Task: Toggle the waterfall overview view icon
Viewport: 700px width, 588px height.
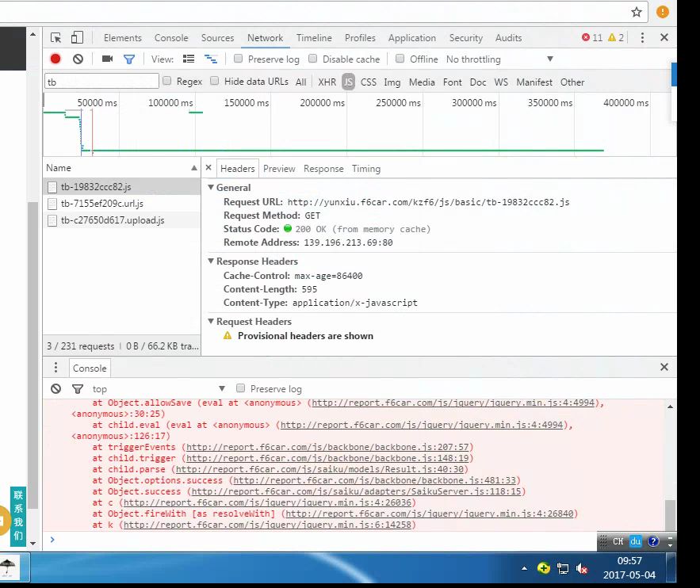Action: point(211,59)
